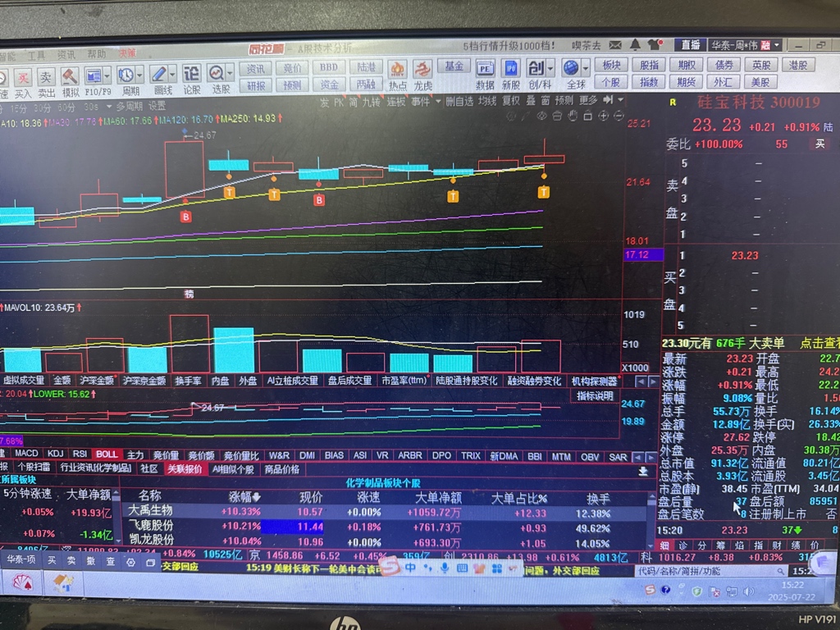Open the 模拟 simulated trading gavel icon
The height and width of the screenshot is (630, 840).
(70, 76)
